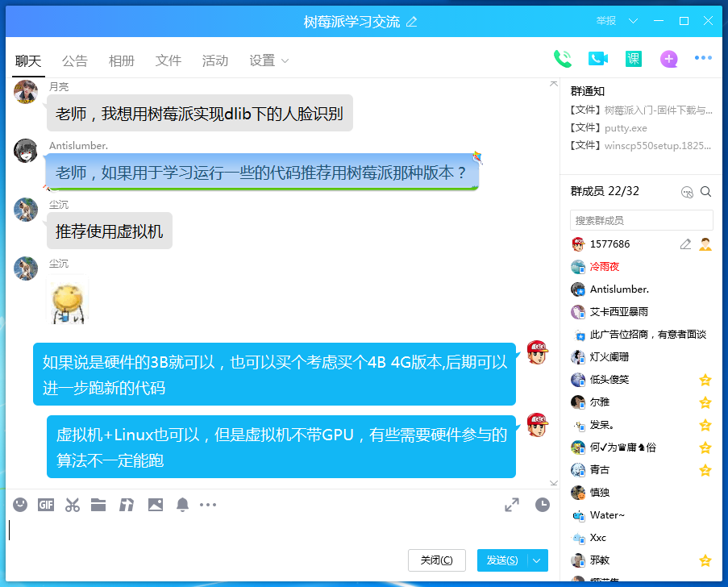This screenshot has width=728, height=587.
Task: Open the send file folder icon
Action: [x=98, y=505]
